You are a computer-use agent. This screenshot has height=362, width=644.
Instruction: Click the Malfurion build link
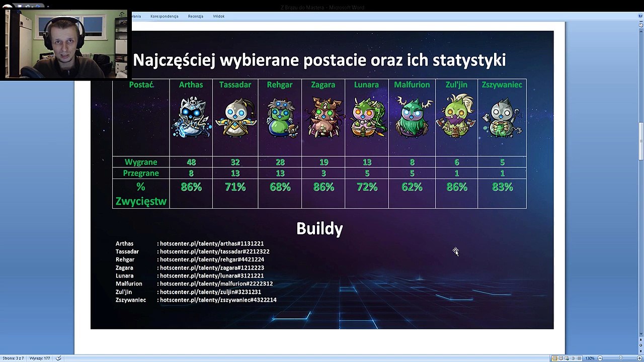click(x=216, y=284)
